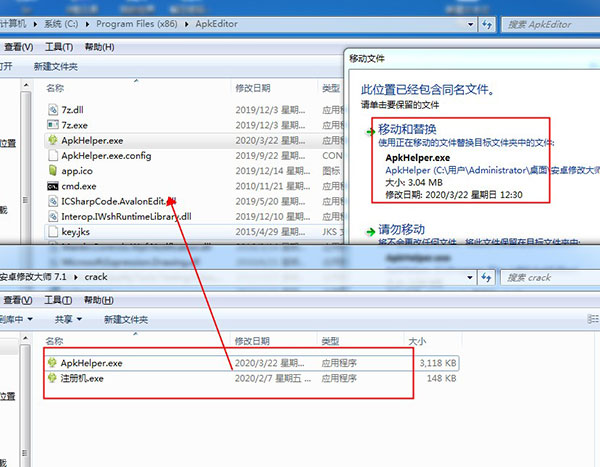Viewport: 600px width, 467px height.
Task: Click ApkHelper.exe icon in crack folder
Action: click(52, 363)
